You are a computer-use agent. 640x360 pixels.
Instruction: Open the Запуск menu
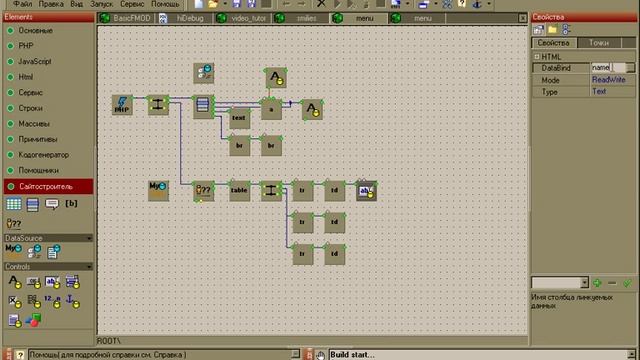coord(101,4)
